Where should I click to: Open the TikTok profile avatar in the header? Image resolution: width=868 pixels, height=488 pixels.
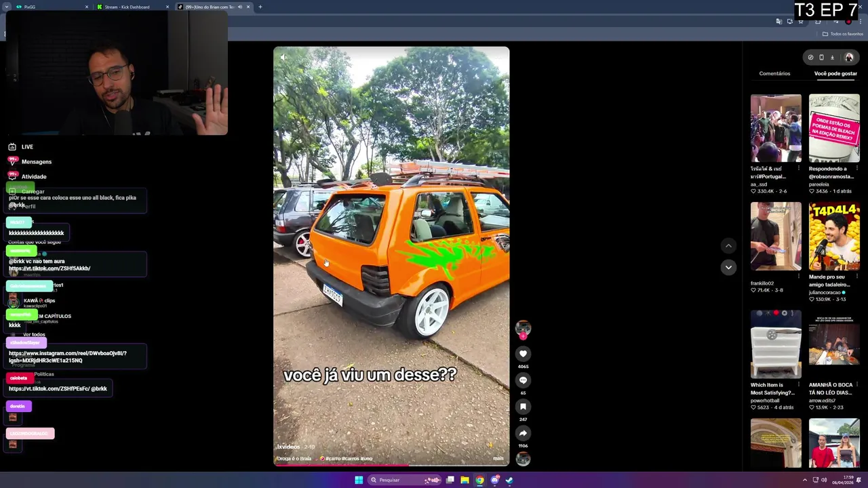coord(848,58)
